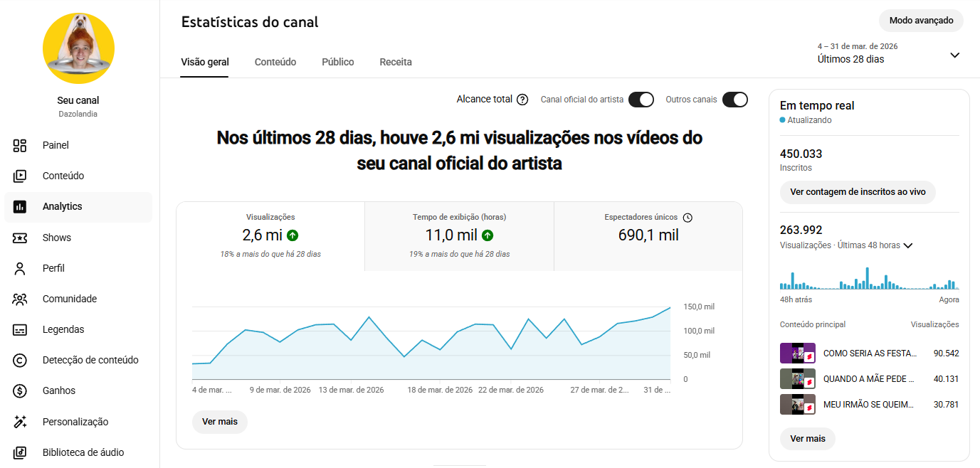Click the 22 de mar. de 2026 axis label
Image resolution: width=980 pixels, height=468 pixels.
point(511,390)
